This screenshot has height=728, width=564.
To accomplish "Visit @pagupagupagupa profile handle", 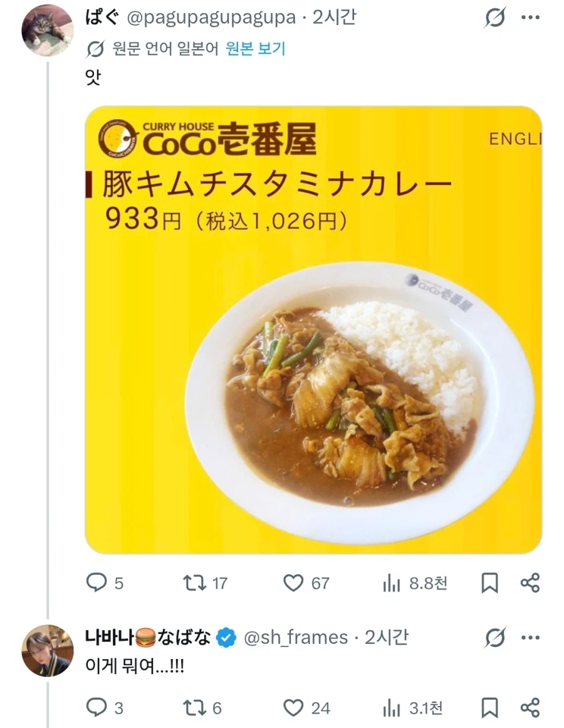I will tap(211, 18).
